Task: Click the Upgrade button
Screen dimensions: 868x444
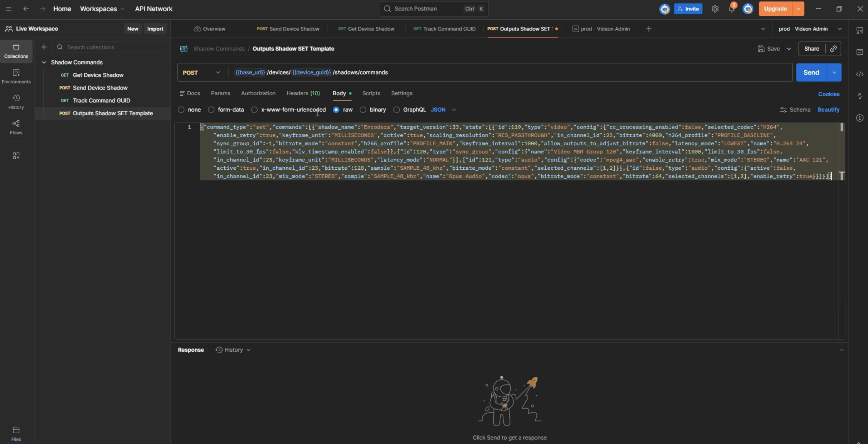Action: tap(775, 9)
